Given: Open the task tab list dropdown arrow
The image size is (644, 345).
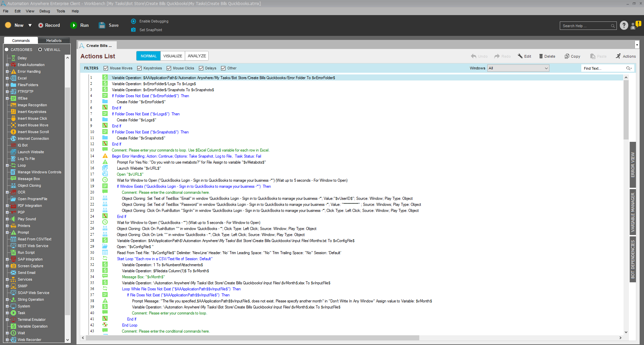Looking at the screenshot, I should pyautogui.click(x=637, y=45).
